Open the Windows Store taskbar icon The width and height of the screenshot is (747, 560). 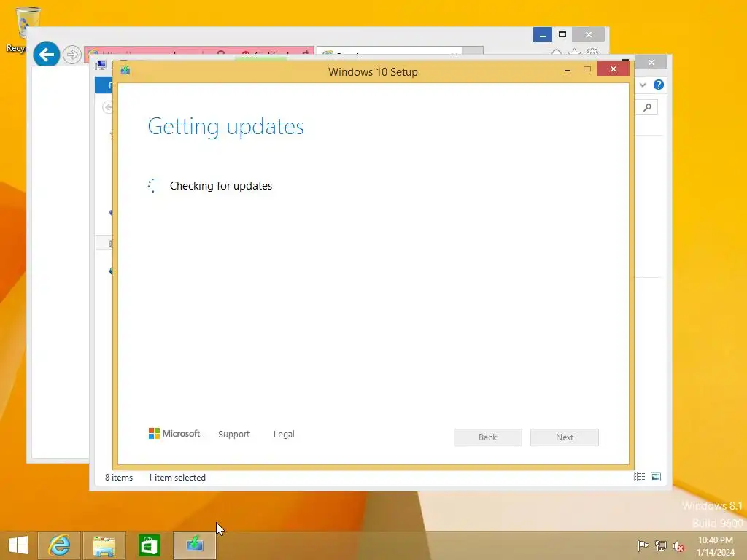(x=149, y=545)
